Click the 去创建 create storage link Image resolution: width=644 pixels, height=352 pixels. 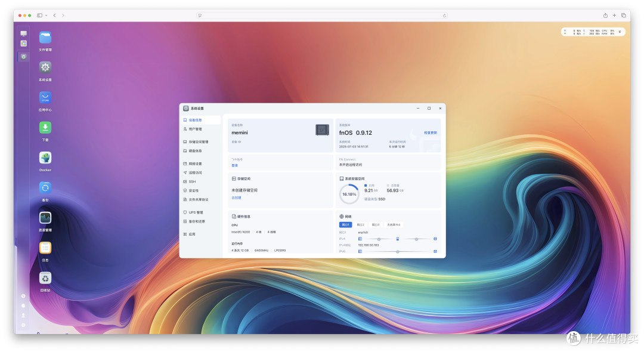tap(236, 198)
